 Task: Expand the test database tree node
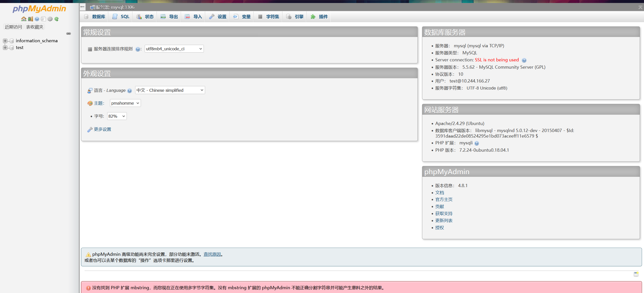pyautogui.click(x=5, y=48)
